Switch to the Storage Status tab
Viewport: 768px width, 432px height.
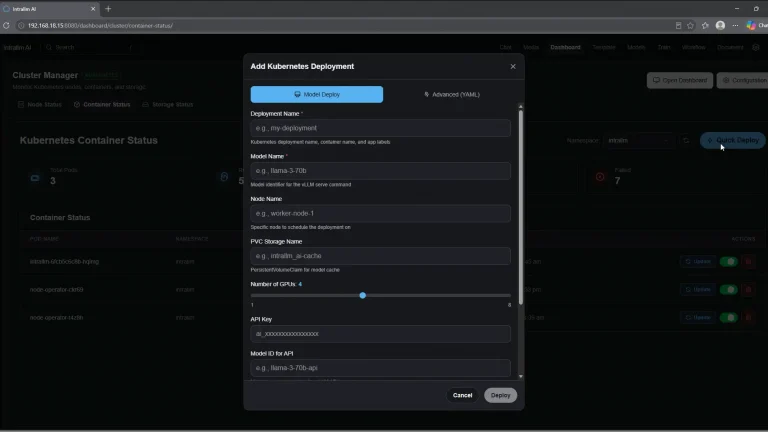pos(168,105)
